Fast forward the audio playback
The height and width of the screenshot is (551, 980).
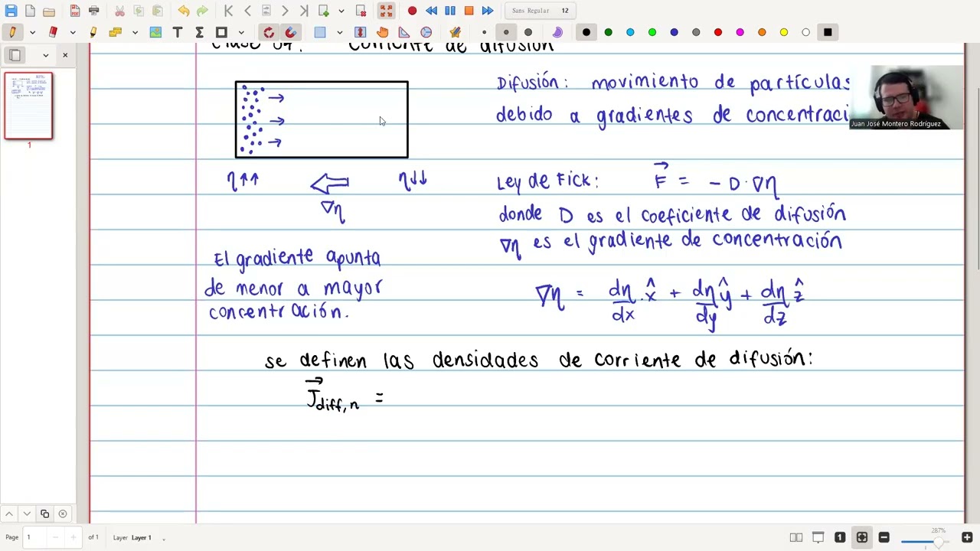[488, 11]
